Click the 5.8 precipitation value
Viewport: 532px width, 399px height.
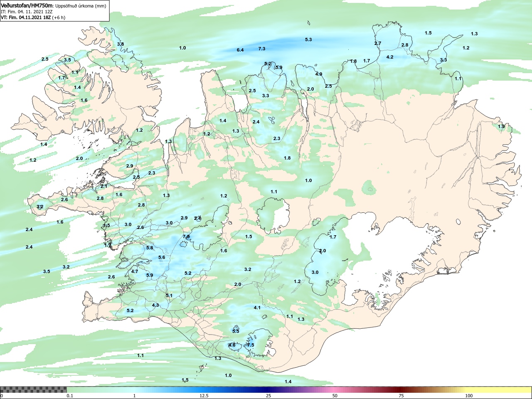(x=150, y=248)
